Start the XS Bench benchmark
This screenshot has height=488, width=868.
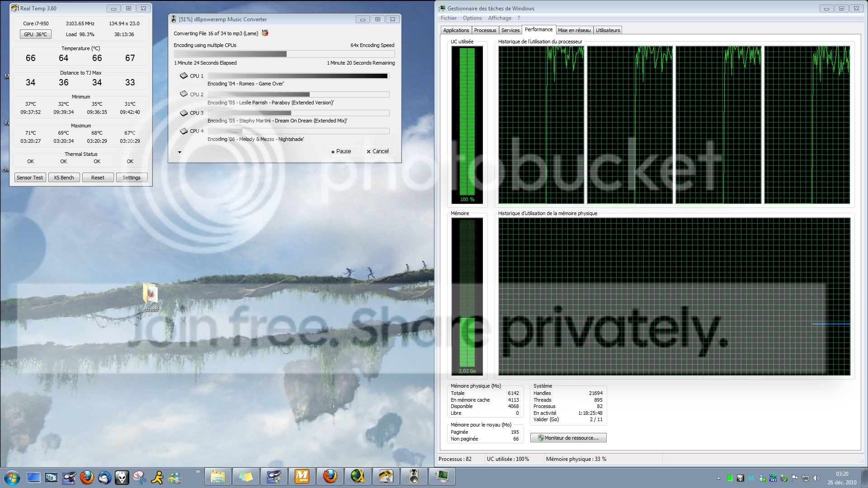point(64,178)
